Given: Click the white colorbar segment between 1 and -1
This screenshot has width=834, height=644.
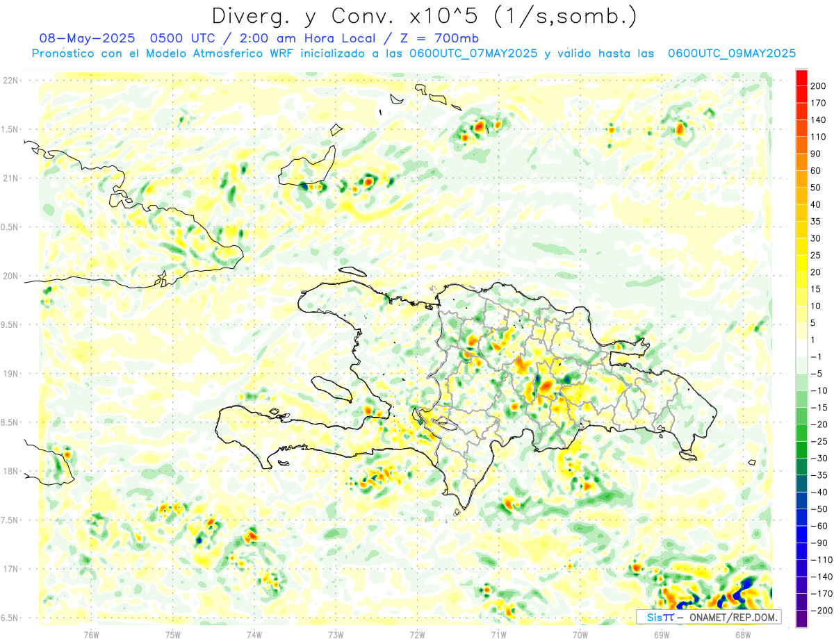Looking at the screenshot, I should [801, 348].
